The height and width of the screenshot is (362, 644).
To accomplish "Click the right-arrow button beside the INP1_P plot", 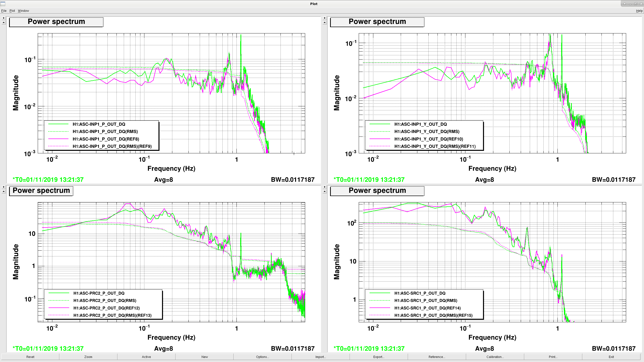I will coord(4,18).
